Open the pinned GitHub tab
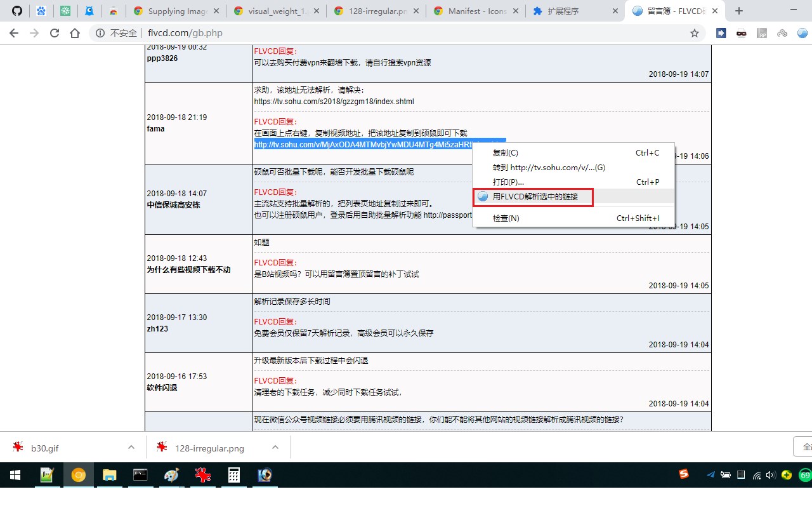 click(x=17, y=11)
